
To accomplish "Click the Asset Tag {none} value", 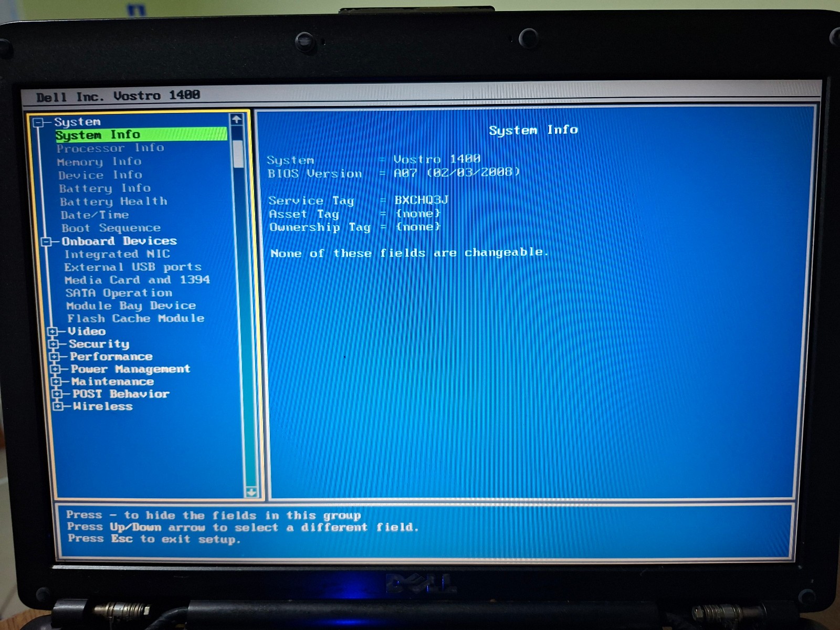I will (x=418, y=214).
